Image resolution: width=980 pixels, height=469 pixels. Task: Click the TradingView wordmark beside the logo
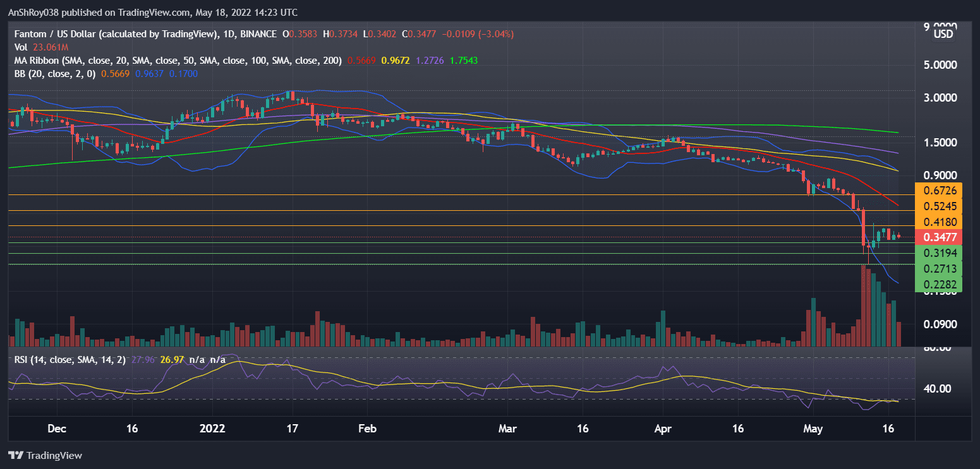click(54, 455)
